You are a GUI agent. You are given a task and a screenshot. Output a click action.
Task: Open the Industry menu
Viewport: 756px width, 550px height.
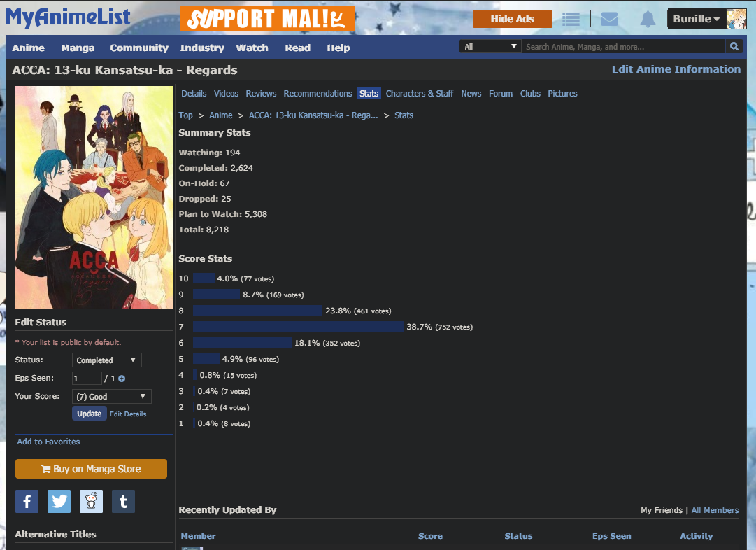click(x=202, y=48)
